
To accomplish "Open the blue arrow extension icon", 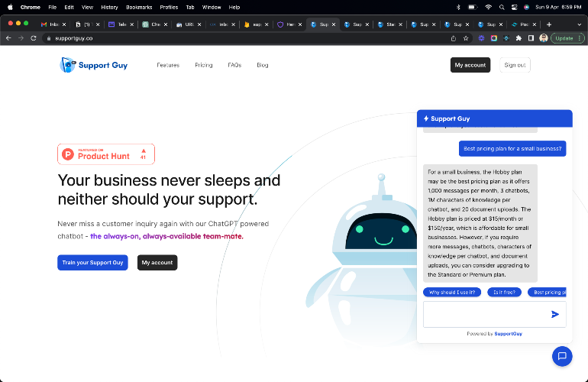I will 506,38.
